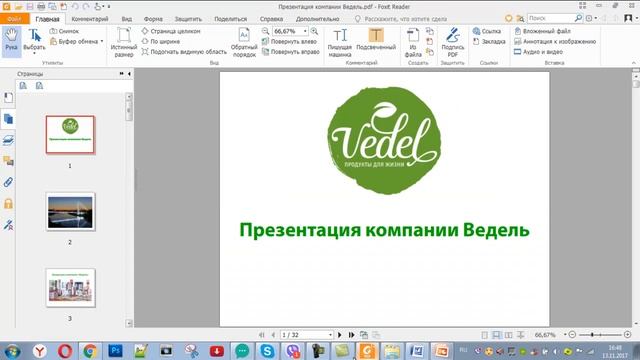Open the Буфер обмена dropdown
This screenshot has width=640, height=360.
click(x=76, y=41)
